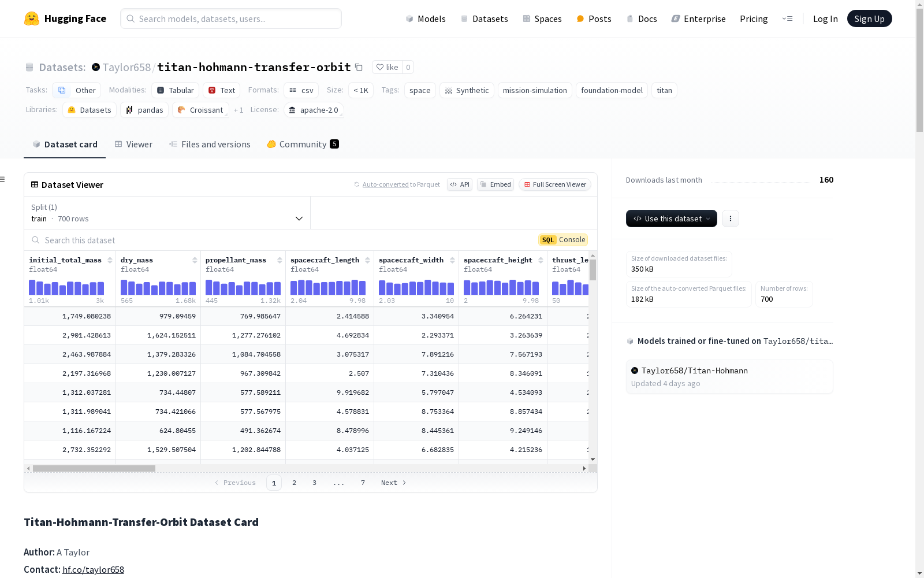Open the Models nav item
This screenshot has height=578, width=924.
pyautogui.click(x=426, y=18)
